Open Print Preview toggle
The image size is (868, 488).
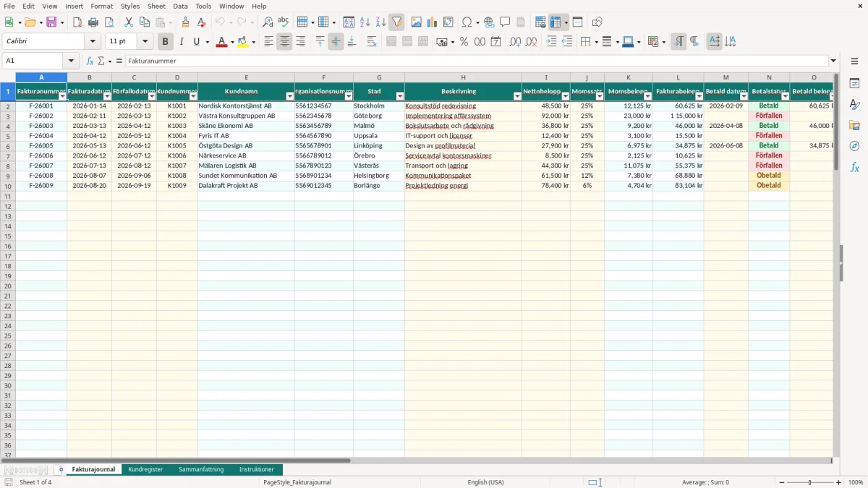(x=109, y=22)
